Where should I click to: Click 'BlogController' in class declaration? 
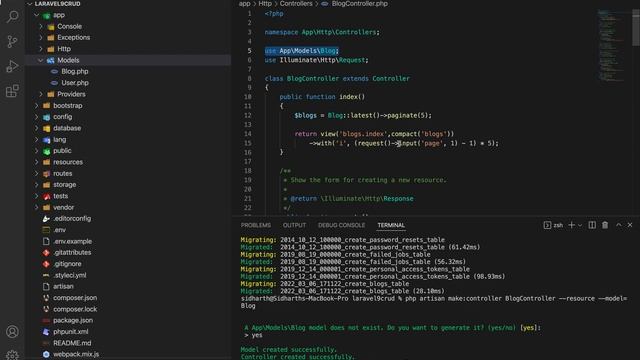pyautogui.click(x=313, y=78)
